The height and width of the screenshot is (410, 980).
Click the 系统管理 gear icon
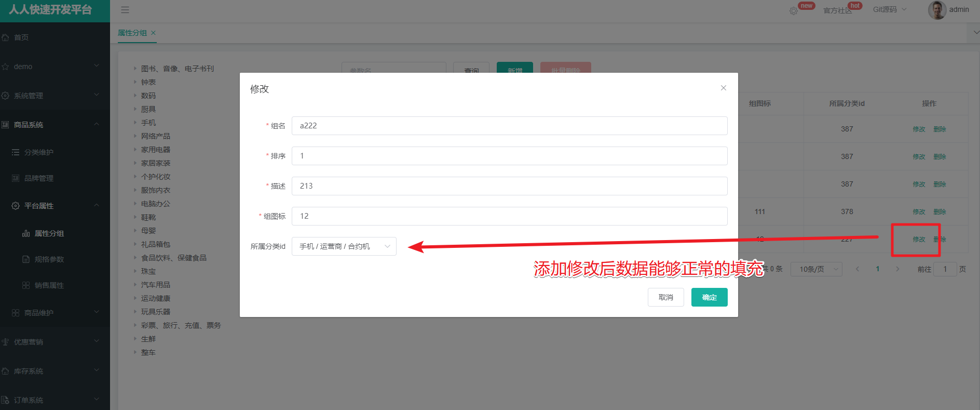[5, 96]
